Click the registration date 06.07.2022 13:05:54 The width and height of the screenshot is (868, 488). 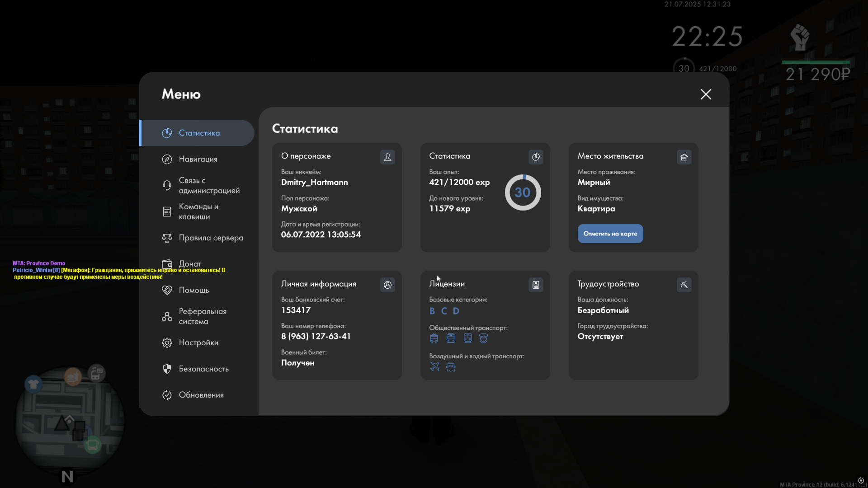[321, 235]
